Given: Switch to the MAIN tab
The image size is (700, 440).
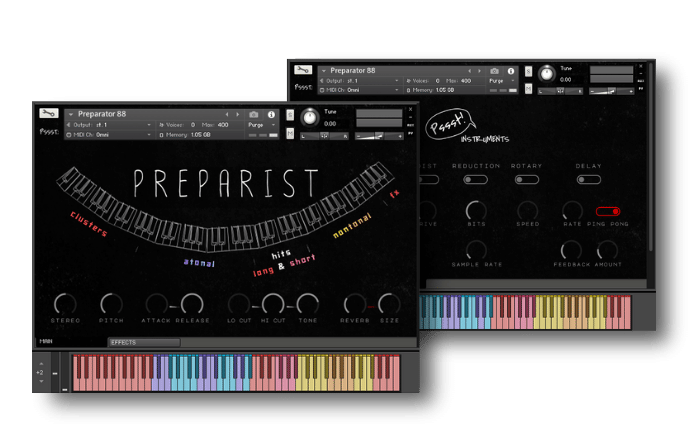Looking at the screenshot, I should [46, 341].
